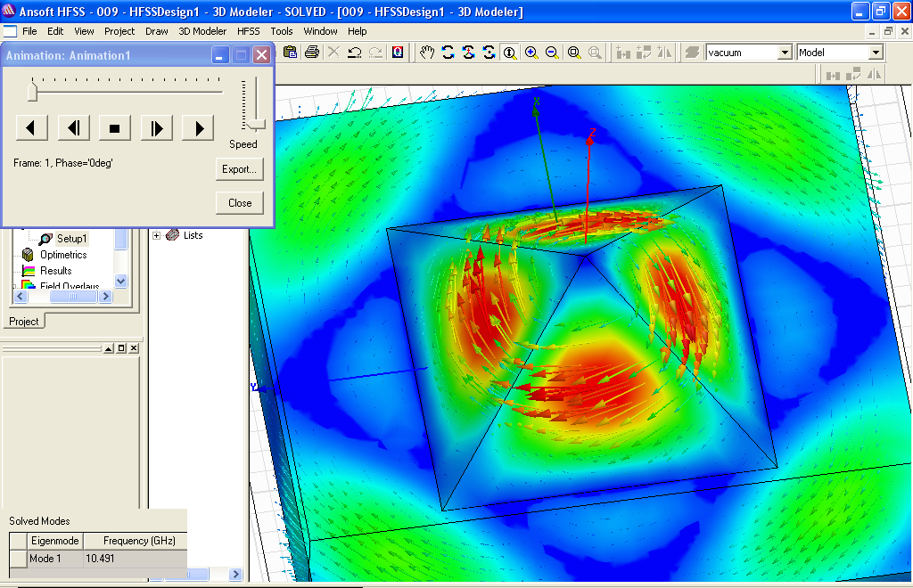913x588 pixels.
Task: Click the Zoom Out magnifier
Action: (x=552, y=53)
